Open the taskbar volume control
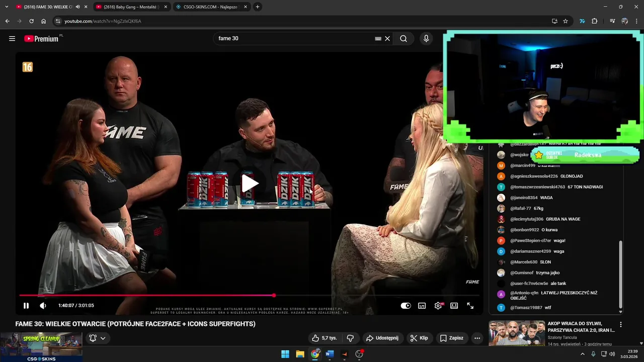 point(612,354)
